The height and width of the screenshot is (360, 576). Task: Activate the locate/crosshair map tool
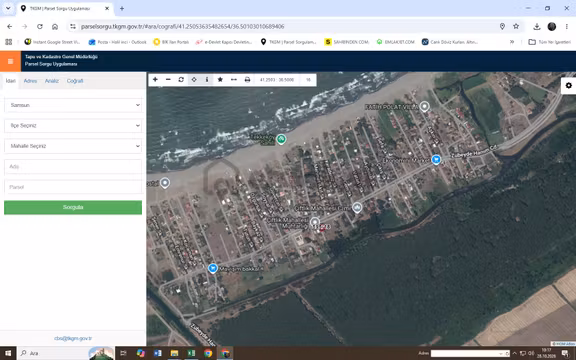point(194,79)
